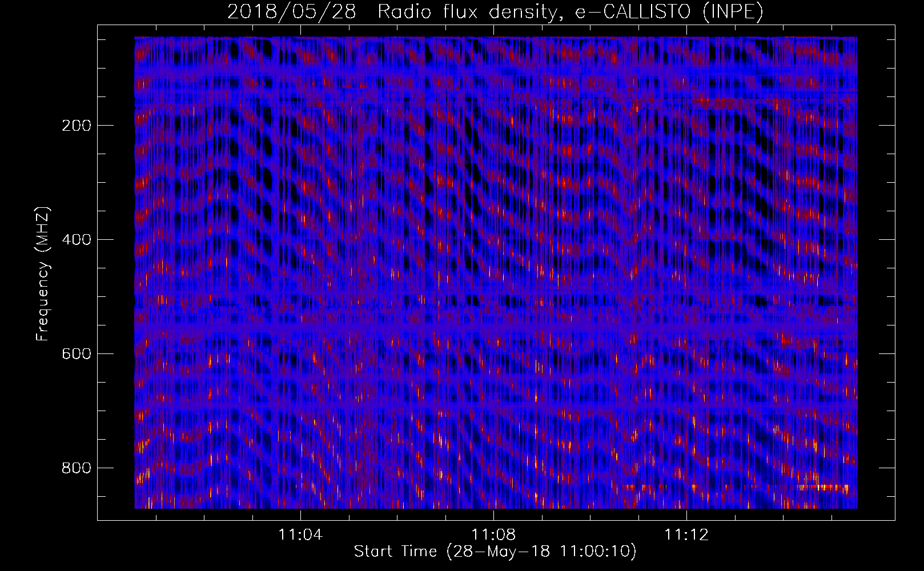924x571 pixels.
Task: Click the 800 frequency tick label
Action: point(76,468)
